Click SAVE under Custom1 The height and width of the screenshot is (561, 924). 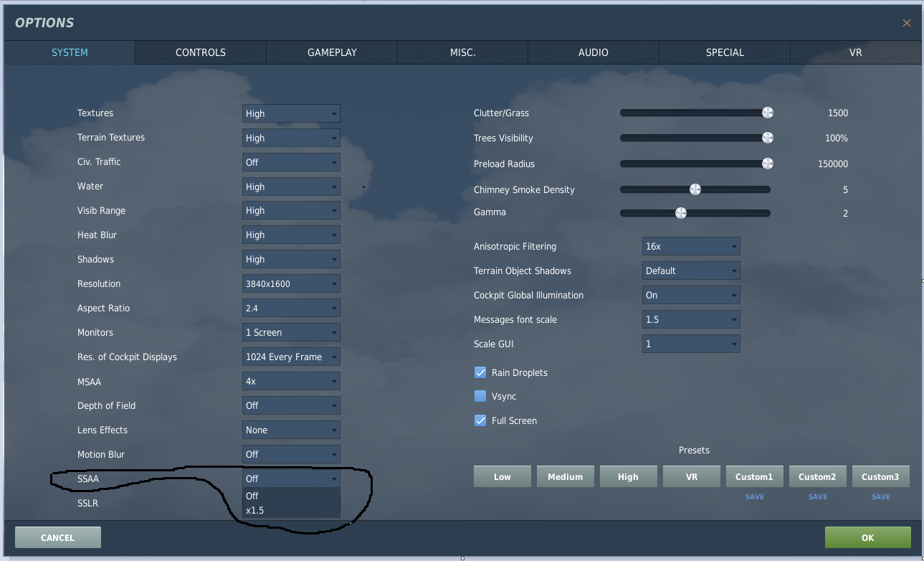tap(755, 496)
